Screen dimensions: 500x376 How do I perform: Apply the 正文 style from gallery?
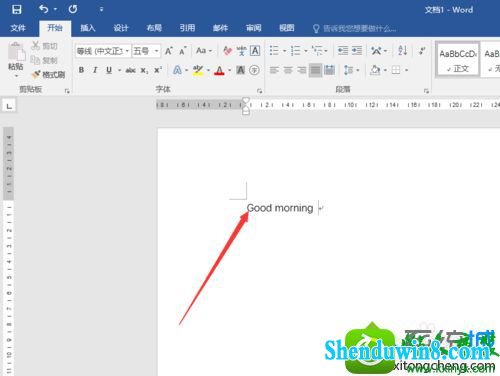pyautogui.click(x=458, y=60)
